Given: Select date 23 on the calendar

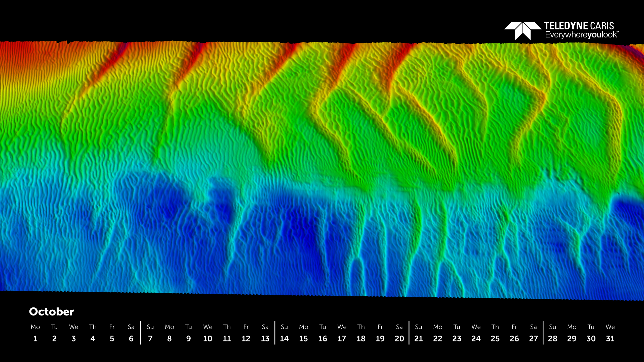Looking at the screenshot, I should tap(457, 339).
